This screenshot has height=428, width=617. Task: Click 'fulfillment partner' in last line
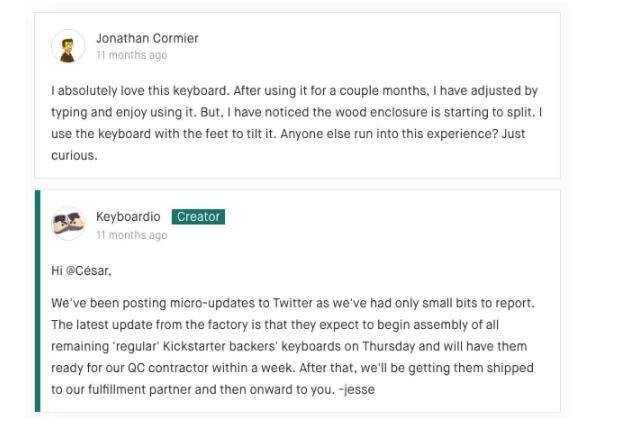pyautogui.click(x=139, y=389)
